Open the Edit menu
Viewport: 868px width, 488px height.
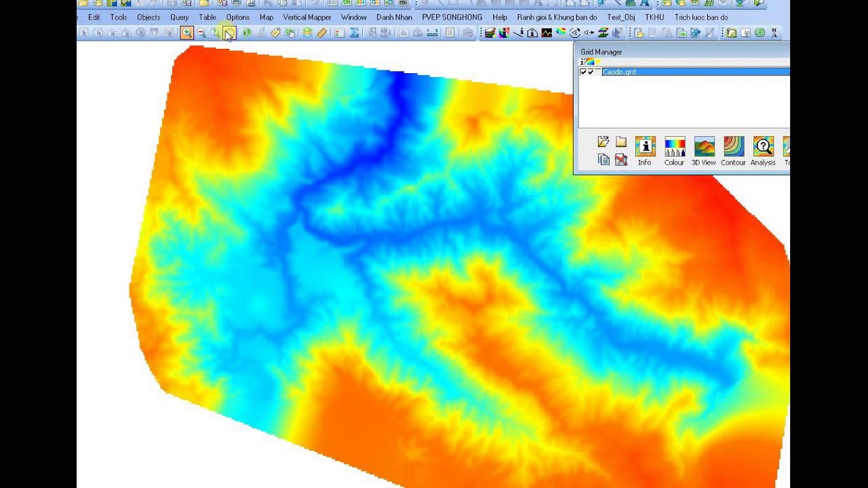tap(94, 17)
